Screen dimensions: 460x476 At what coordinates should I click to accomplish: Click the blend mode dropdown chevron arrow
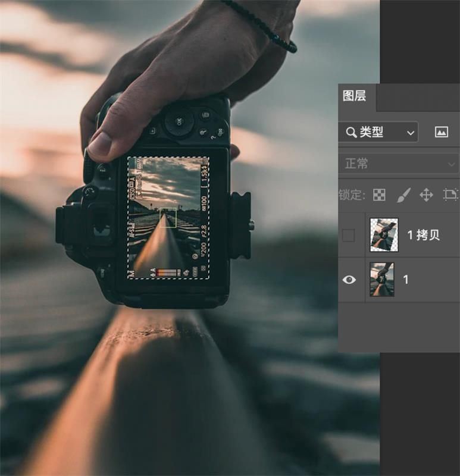point(451,164)
